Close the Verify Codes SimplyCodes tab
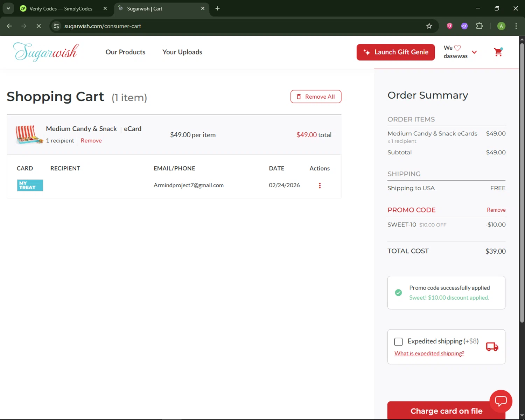Image resolution: width=525 pixels, height=420 pixels. pyautogui.click(x=105, y=8)
